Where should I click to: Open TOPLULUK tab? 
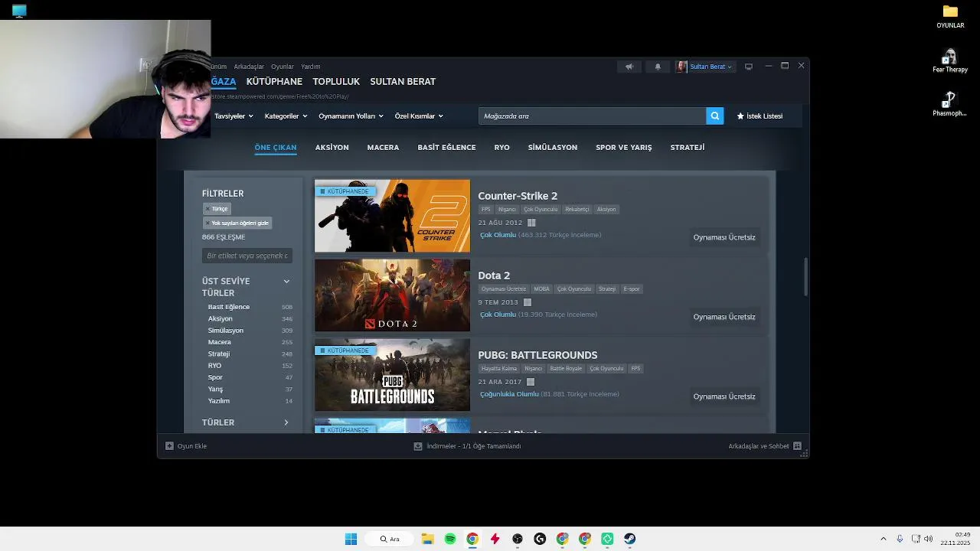[x=336, y=82]
